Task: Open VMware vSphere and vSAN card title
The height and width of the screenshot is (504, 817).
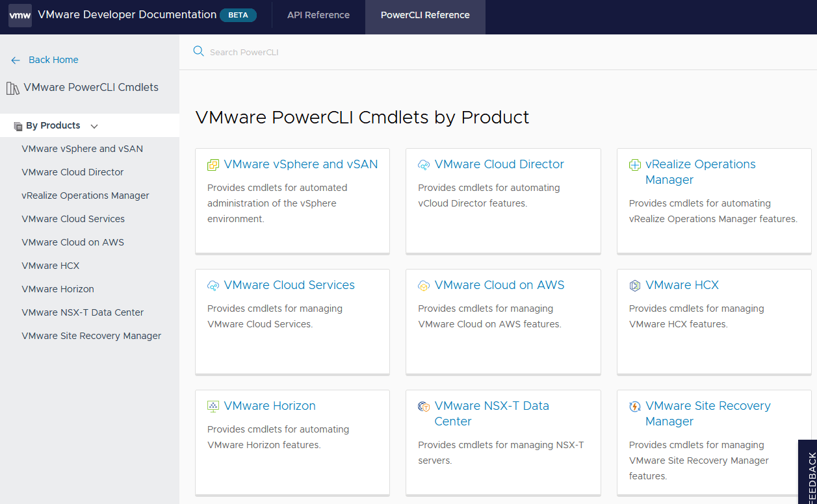Action: 301,164
